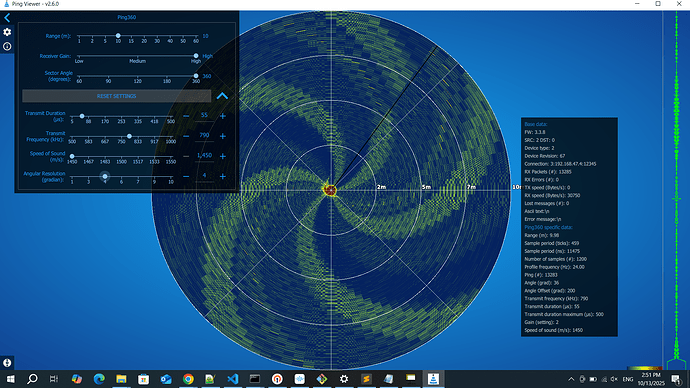Click the ENG language indicator

628,379
